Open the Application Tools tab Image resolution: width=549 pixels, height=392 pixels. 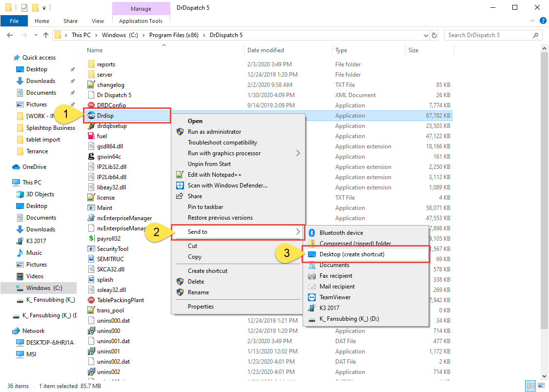click(x=141, y=21)
